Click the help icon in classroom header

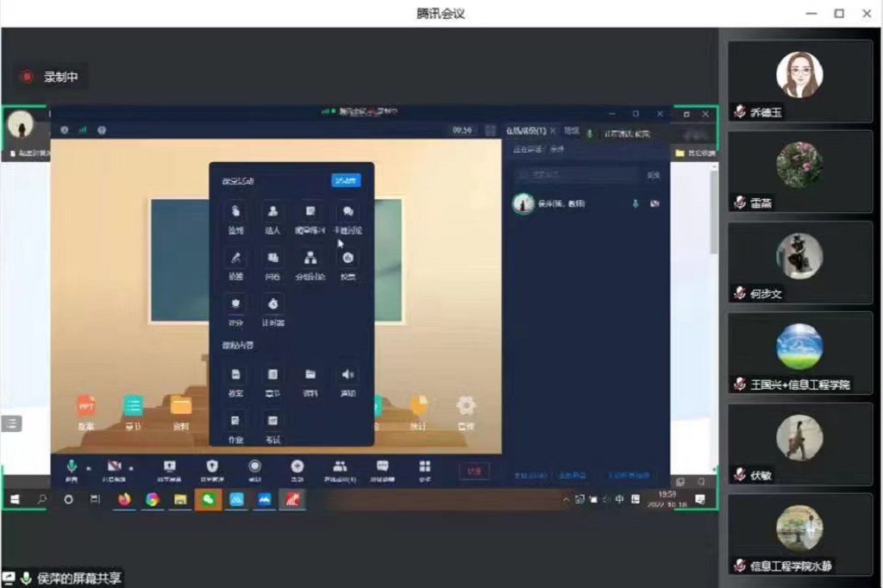[102, 130]
